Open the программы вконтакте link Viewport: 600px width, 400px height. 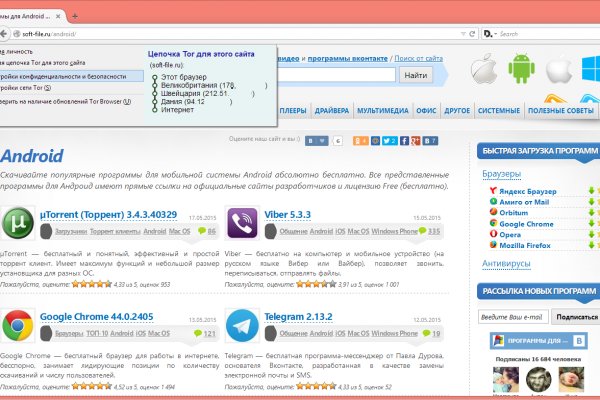point(347,58)
